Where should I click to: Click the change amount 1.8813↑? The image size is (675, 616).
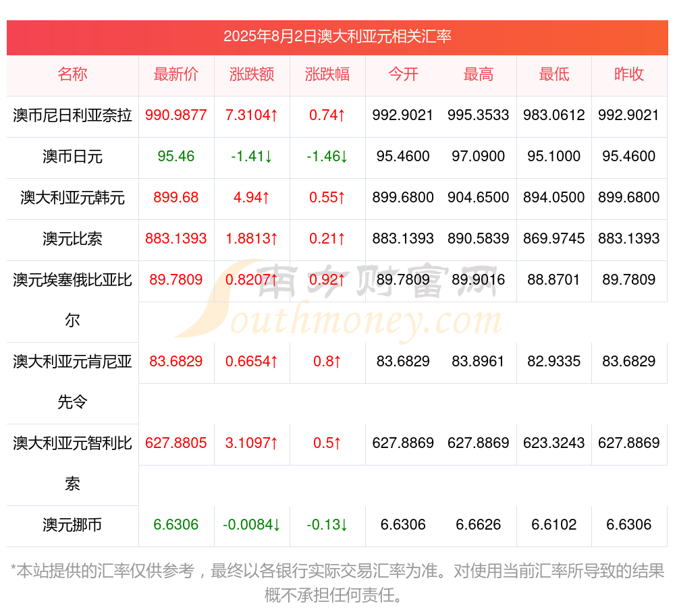click(x=252, y=238)
